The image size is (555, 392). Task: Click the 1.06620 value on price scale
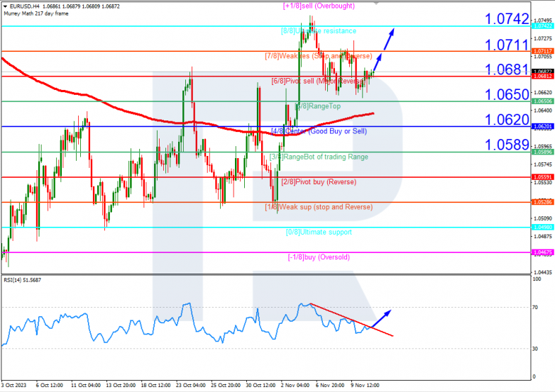point(543,93)
